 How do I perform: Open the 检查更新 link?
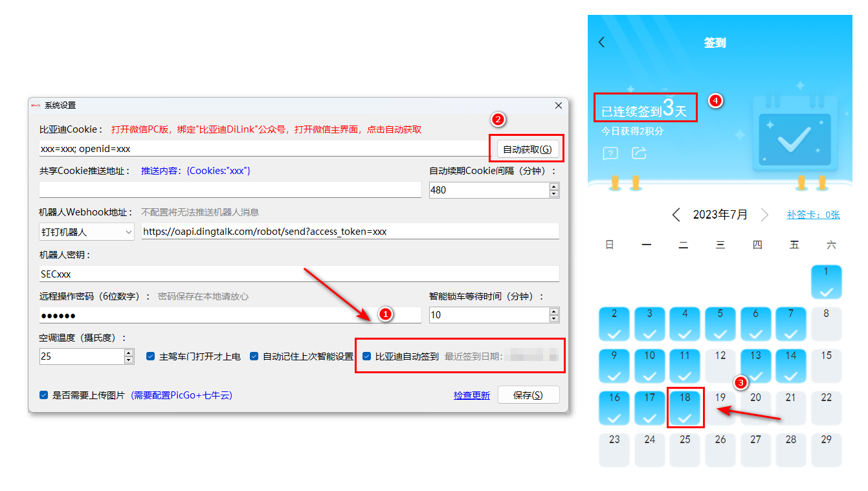[472, 396]
